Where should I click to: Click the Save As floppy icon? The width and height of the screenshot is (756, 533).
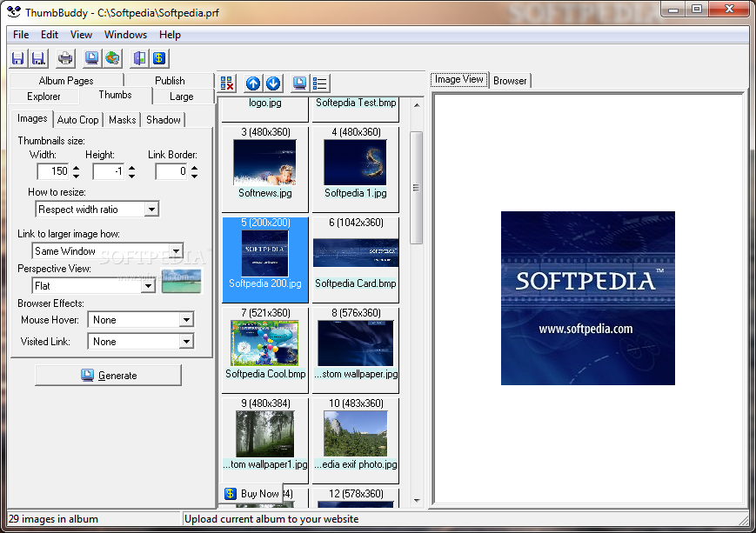pyautogui.click(x=38, y=58)
